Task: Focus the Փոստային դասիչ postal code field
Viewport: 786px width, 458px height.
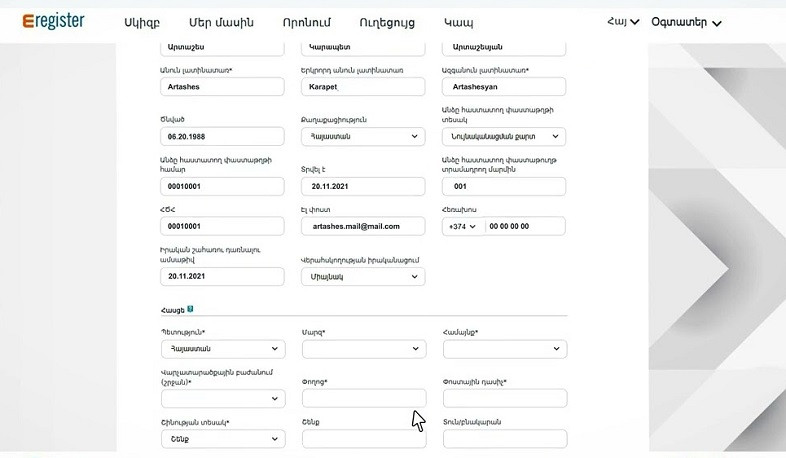Action: pyautogui.click(x=504, y=398)
